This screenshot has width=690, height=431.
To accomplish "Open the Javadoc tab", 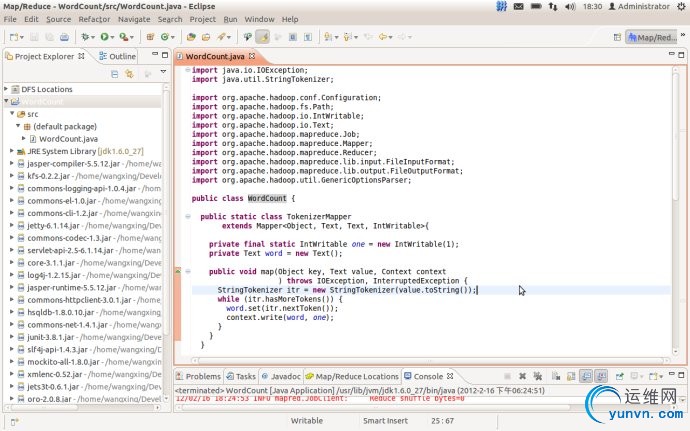I will [x=281, y=376].
